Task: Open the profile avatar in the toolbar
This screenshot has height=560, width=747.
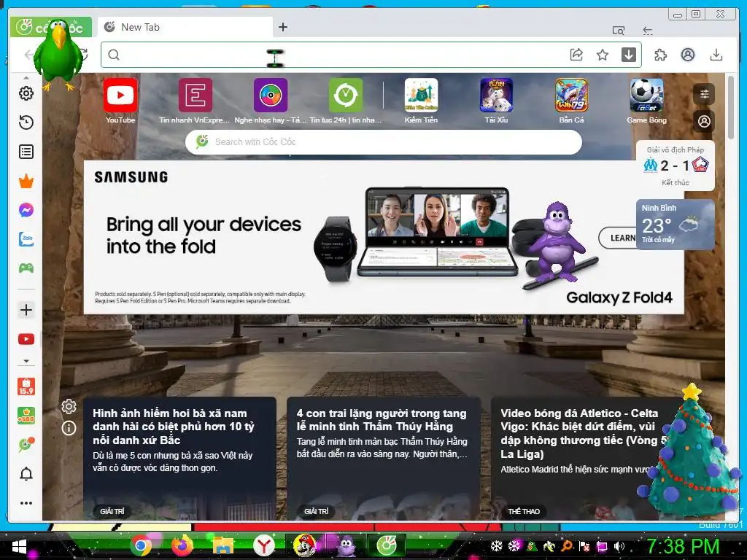Action: (687, 55)
